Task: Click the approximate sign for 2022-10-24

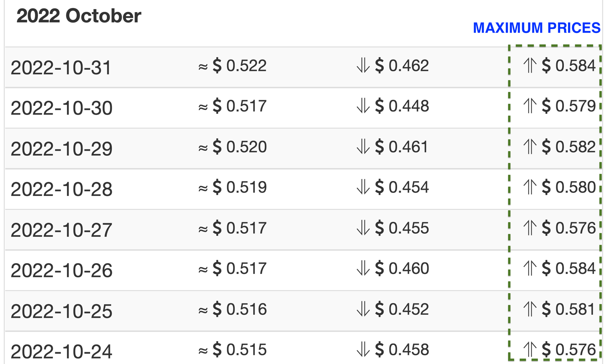Action: pyautogui.click(x=203, y=350)
